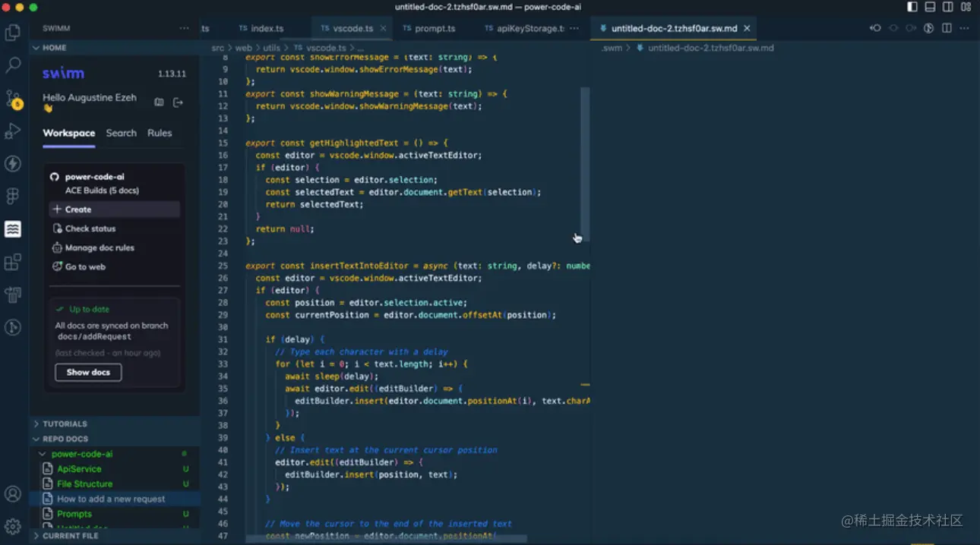Image resolution: width=980 pixels, height=545 pixels.
Task: Toggle primary side bar visibility
Action: tap(912, 7)
